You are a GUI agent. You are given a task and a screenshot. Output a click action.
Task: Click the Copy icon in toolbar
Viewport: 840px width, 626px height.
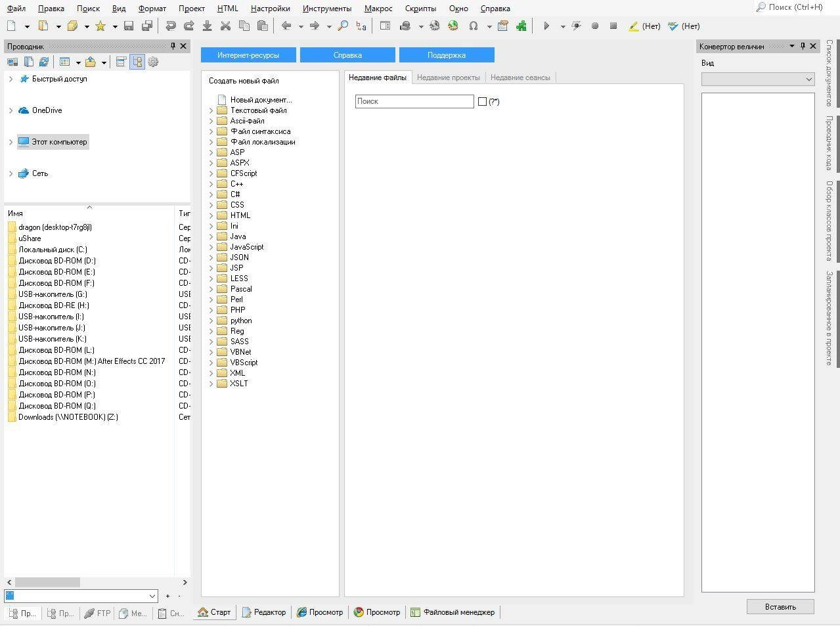(244, 26)
